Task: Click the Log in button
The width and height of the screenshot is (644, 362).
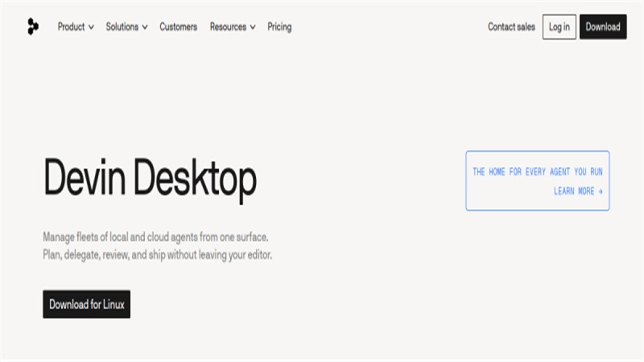Action: point(559,27)
